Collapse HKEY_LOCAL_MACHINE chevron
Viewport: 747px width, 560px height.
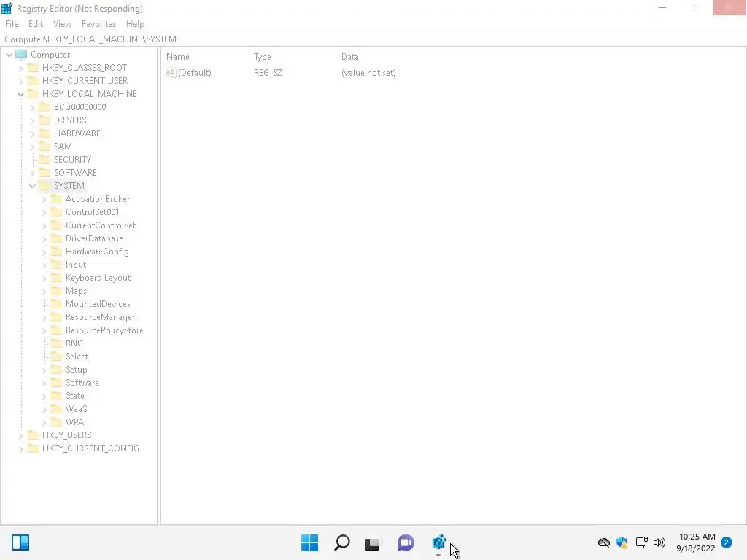pyautogui.click(x=20, y=94)
